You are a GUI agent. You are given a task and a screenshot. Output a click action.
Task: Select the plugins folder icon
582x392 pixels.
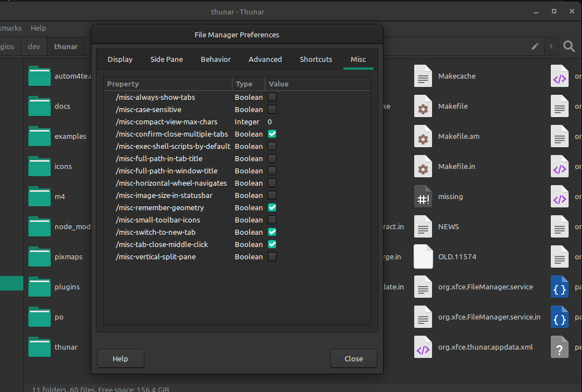pyautogui.click(x=40, y=287)
